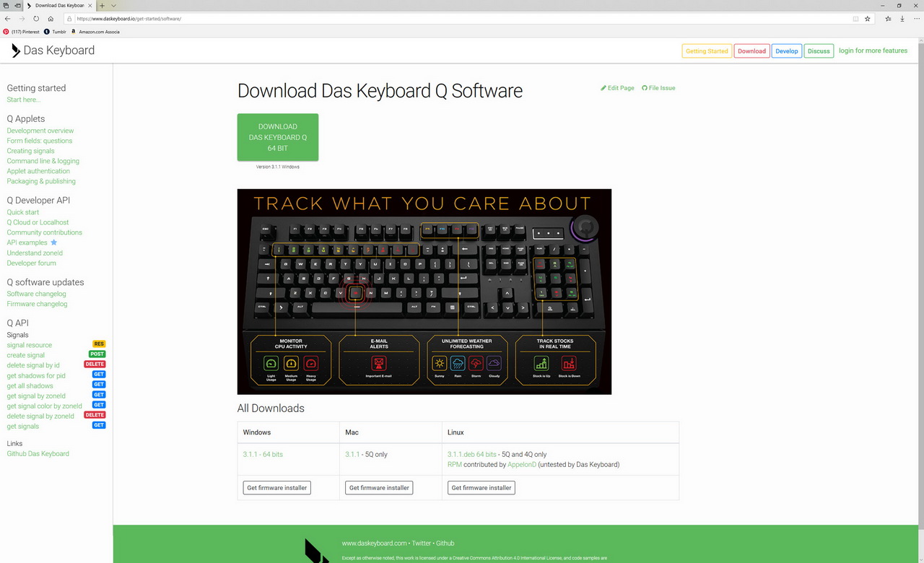Click the Track What You Care About image

pyautogui.click(x=424, y=292)
